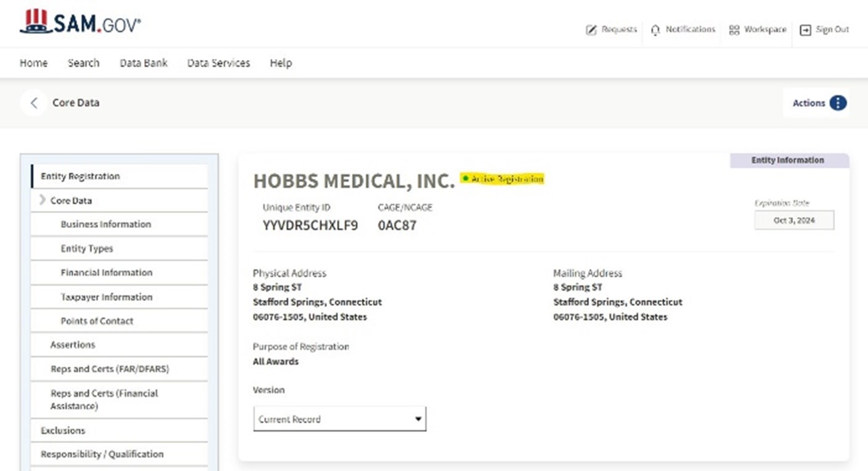Click the CAGE code 0AC87
This screenshot has height=471, width=868.
pos(397,225)
